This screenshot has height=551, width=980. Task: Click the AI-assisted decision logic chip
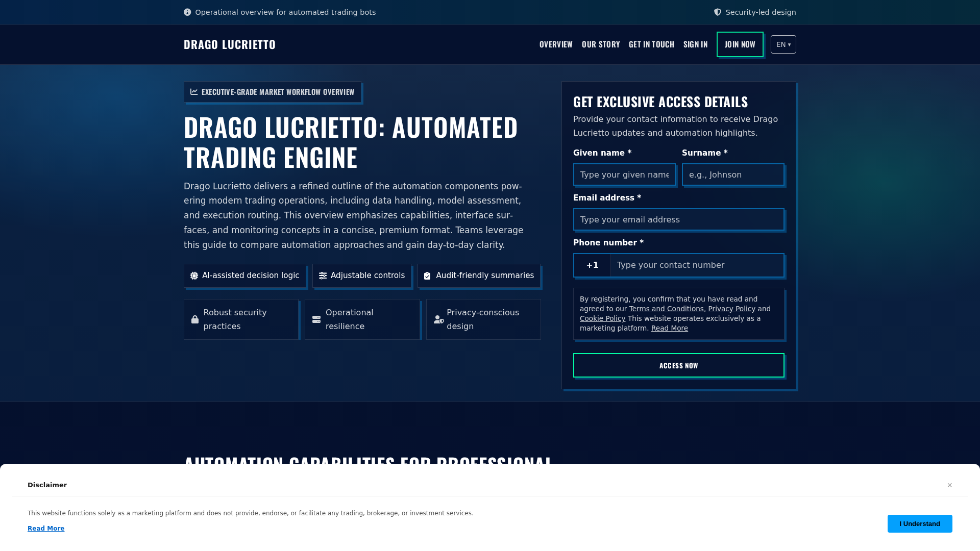click(245, 275)
